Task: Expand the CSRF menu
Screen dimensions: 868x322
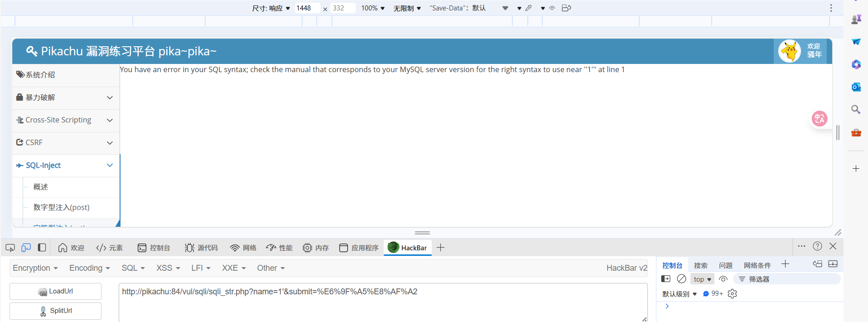Action: (66, 142)
